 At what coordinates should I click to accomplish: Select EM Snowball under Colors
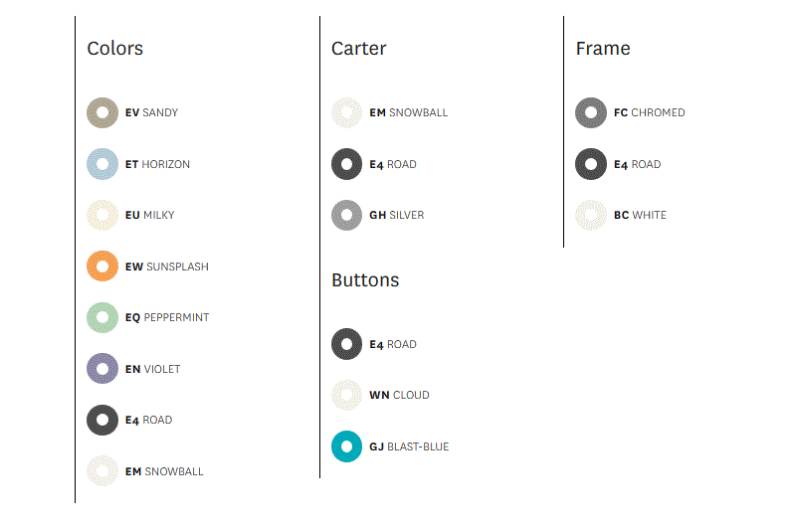[x=102, y=471]
